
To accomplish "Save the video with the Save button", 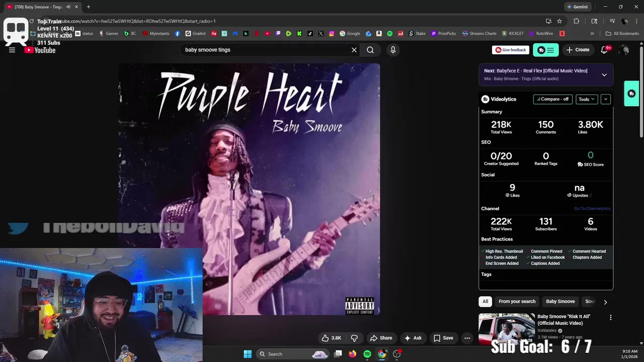I will tap(443, 338).
